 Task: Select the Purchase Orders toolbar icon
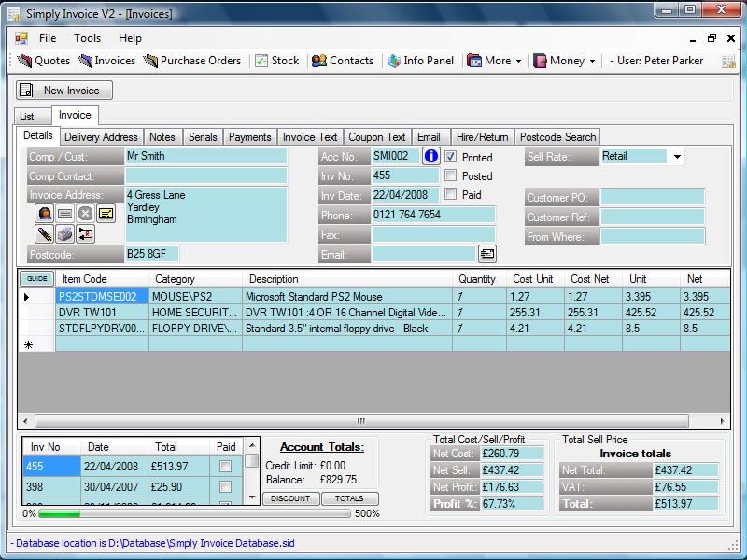(x=193, y=61)
